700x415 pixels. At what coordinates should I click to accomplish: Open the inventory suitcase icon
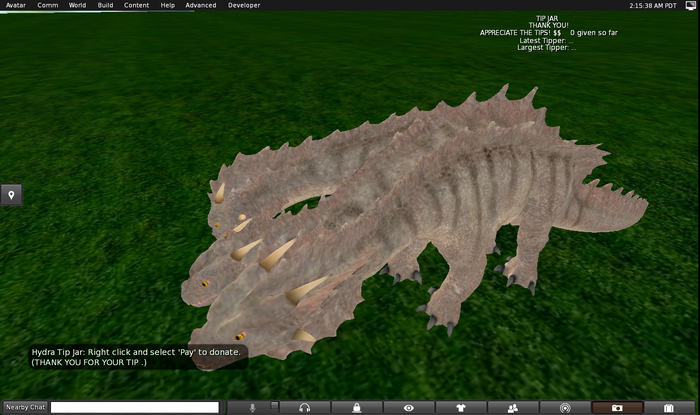point(668,407)
